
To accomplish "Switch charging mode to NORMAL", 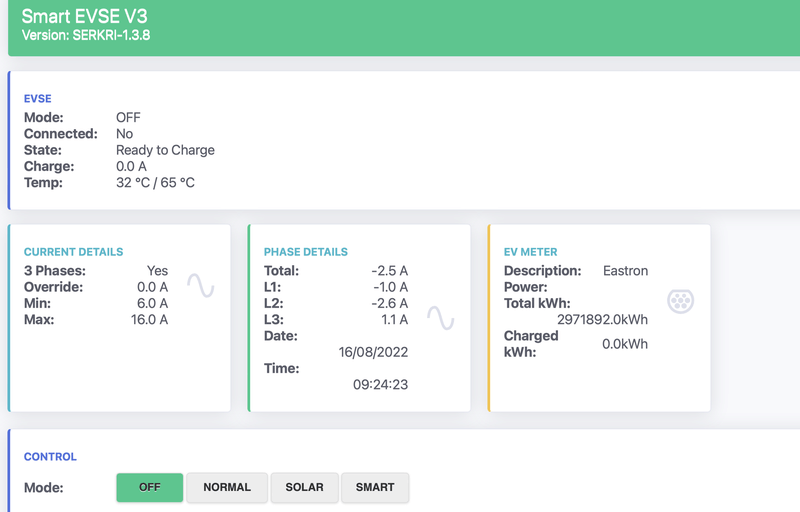I will (x=227, y=488).
